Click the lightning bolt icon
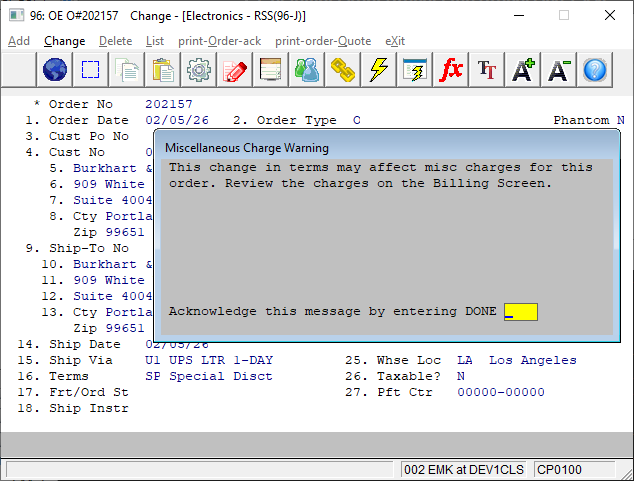634x481 pixels. pos(379,70)
